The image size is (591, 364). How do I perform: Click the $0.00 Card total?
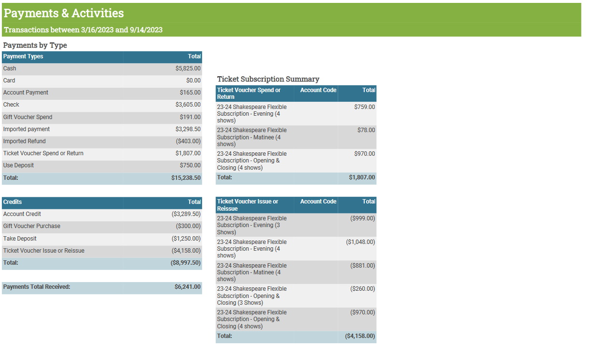pos(193,81)
